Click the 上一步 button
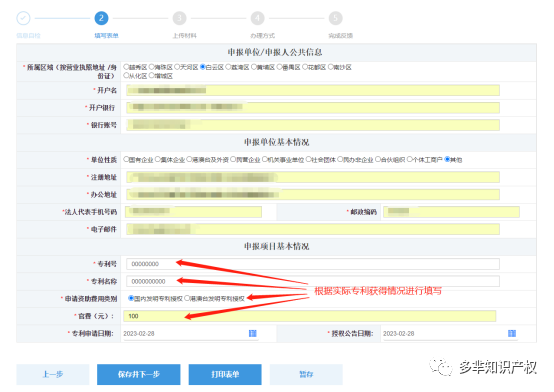 [53, 374]
